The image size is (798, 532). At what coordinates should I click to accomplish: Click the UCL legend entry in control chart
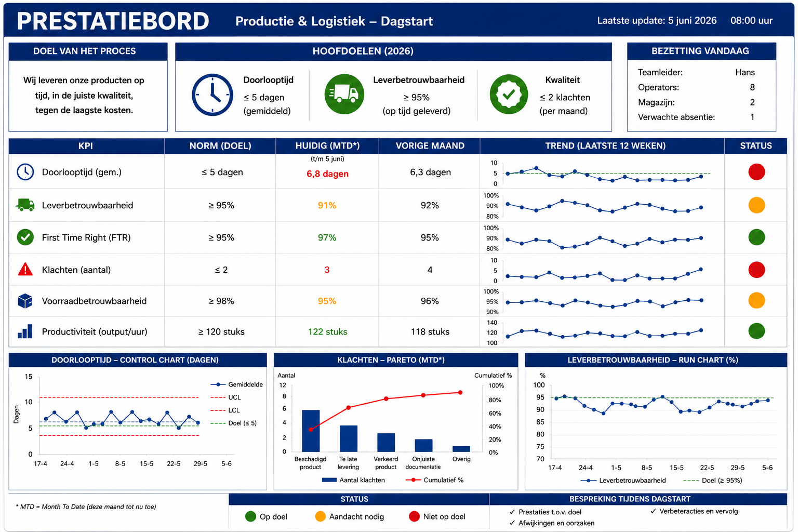pyautogui.click(x=226, y=397)
